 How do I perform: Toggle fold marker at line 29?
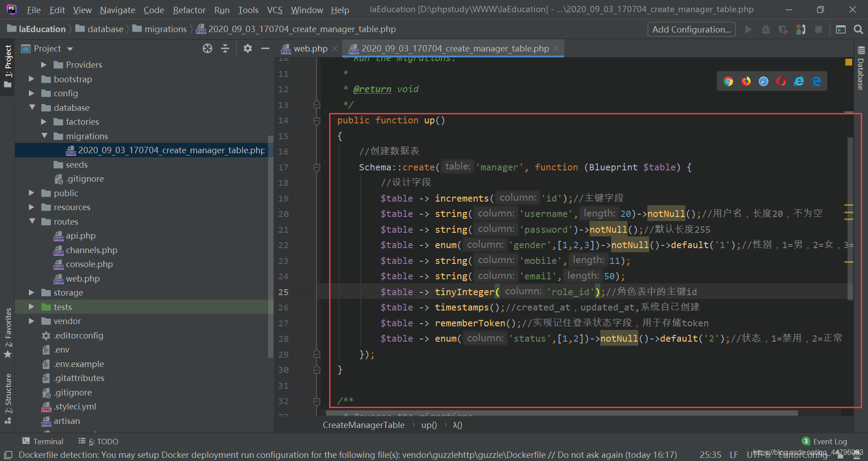point(317,354)
